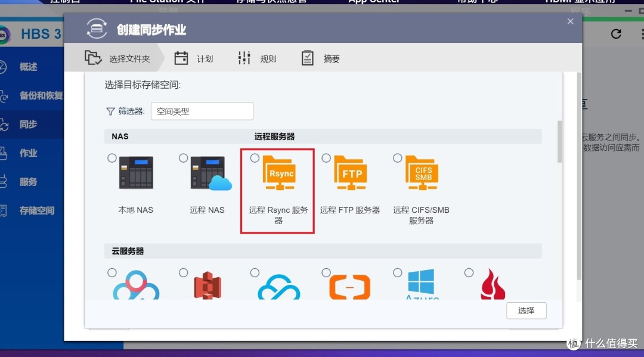Select radio button for 远程 CIFS/SMB 服务器
This screenshot has width=644, height=357.
398,158
